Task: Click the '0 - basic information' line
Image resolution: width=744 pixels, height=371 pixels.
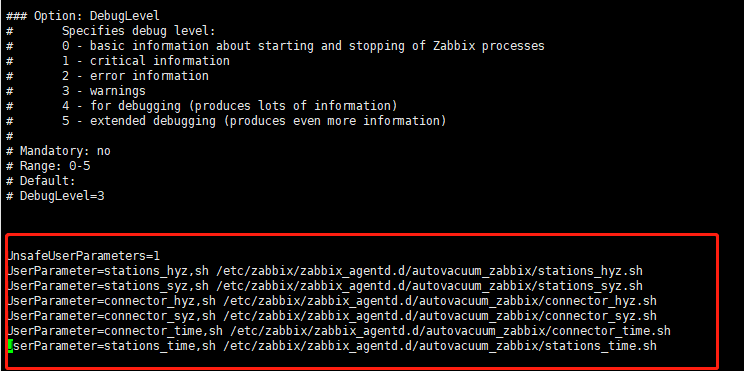Action: [x=304, y=46]
